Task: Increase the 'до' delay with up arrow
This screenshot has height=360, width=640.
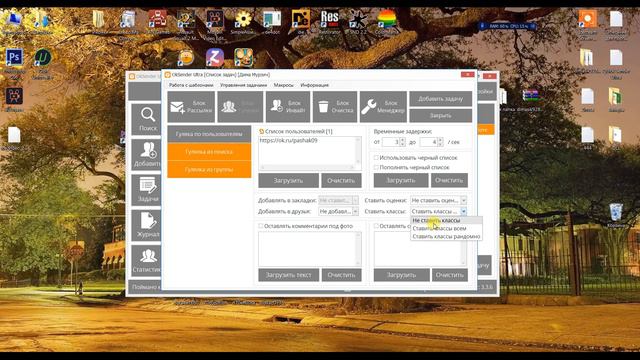Action: pyautogui.click(x=440, y=140)
